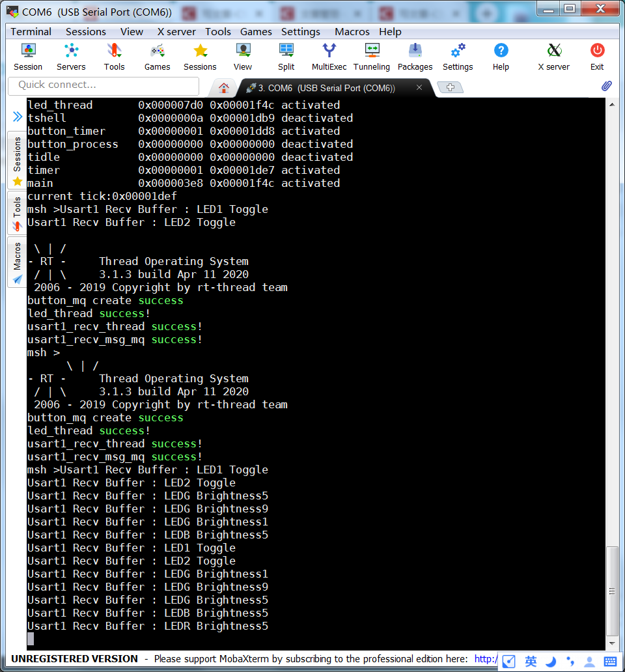Click the 'current tick:0x00001def' line
The width and height of the screenshot is (625, 672).
point(102,196)
